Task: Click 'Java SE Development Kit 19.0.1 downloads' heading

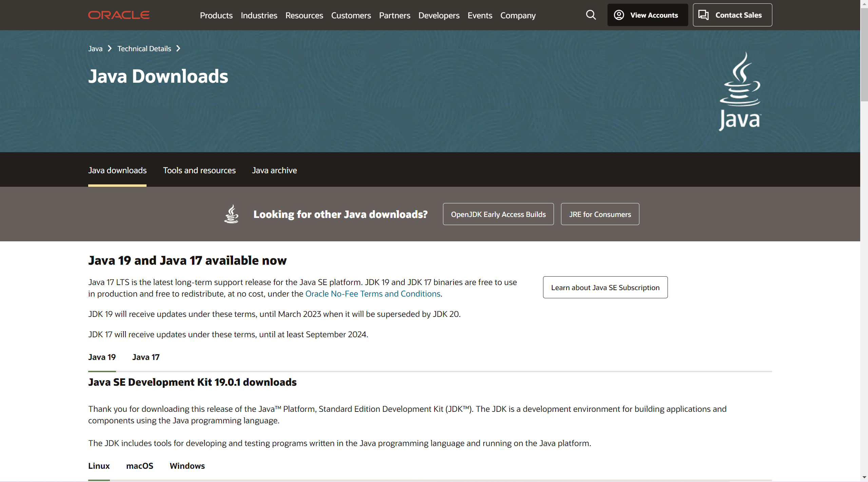Action: [x=192, y=382]
